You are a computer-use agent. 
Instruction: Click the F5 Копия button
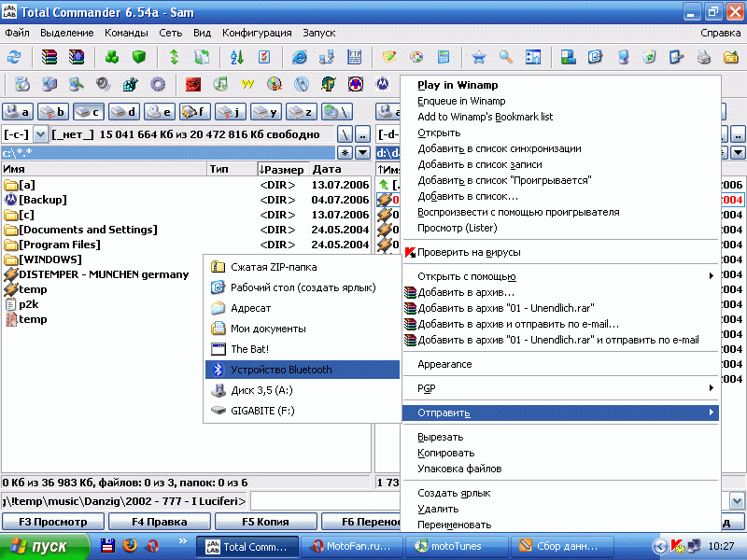pos(265,522)
